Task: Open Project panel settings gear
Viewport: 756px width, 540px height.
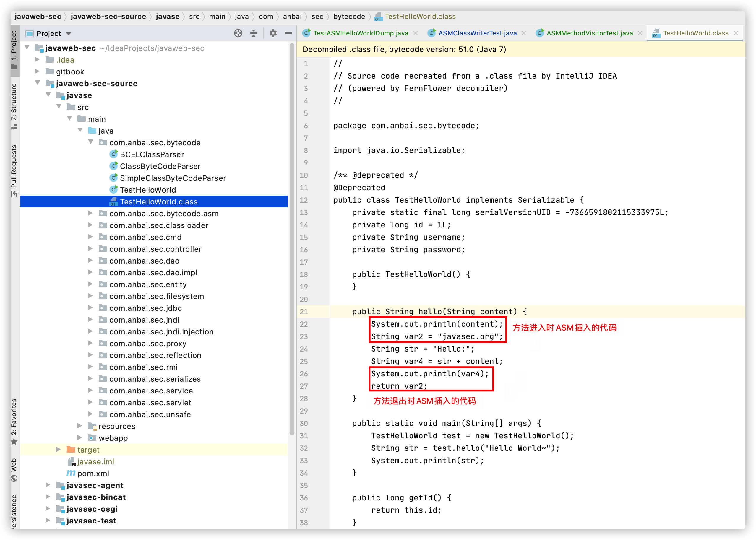Action: pos(273,33)
